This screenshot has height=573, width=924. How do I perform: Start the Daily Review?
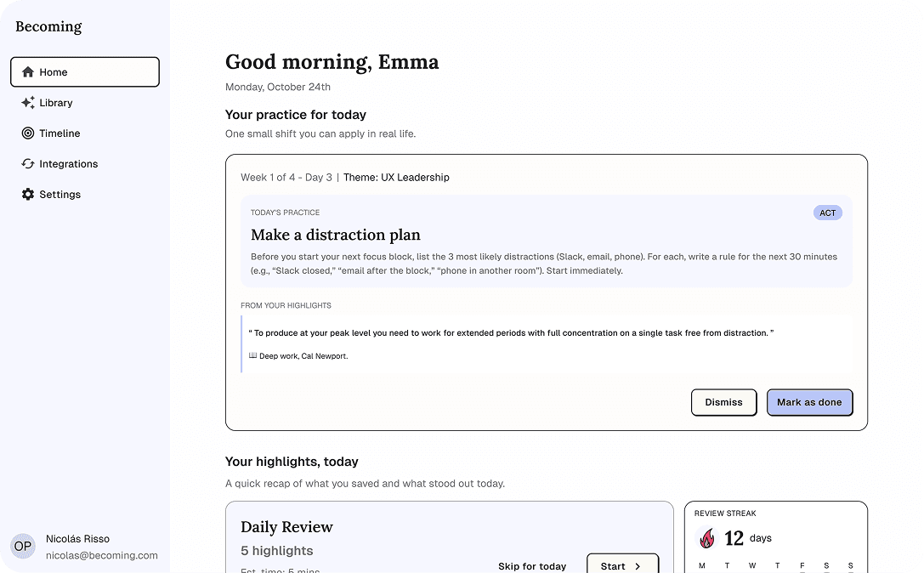[x=621, y=565]
